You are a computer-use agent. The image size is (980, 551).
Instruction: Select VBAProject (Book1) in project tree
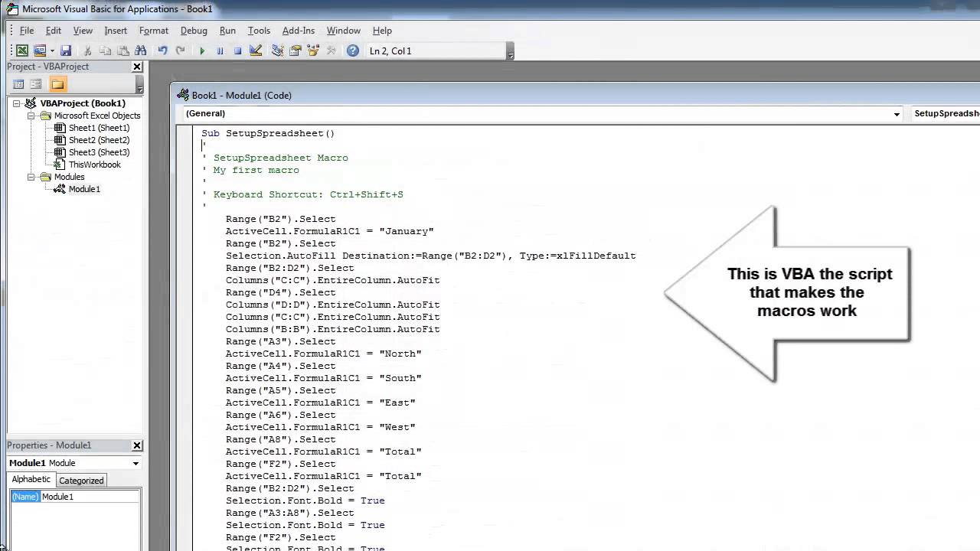coord(83,103)
